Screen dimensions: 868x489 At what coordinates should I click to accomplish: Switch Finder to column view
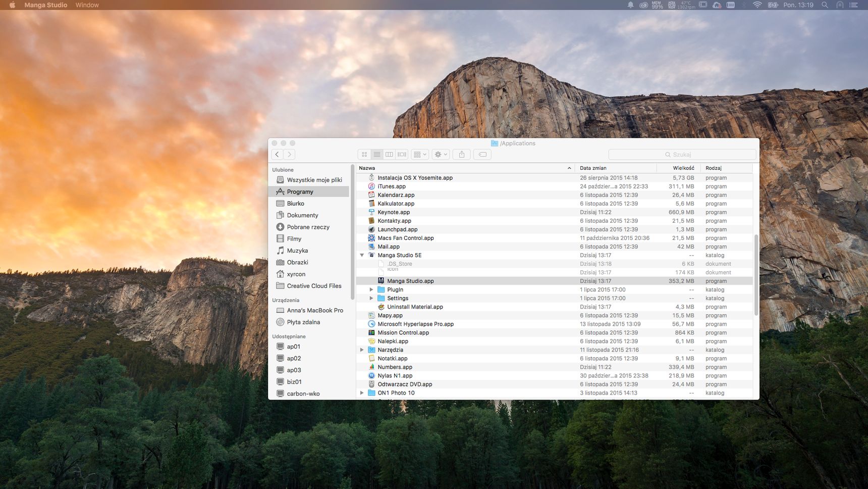click(x=390, y=155)
